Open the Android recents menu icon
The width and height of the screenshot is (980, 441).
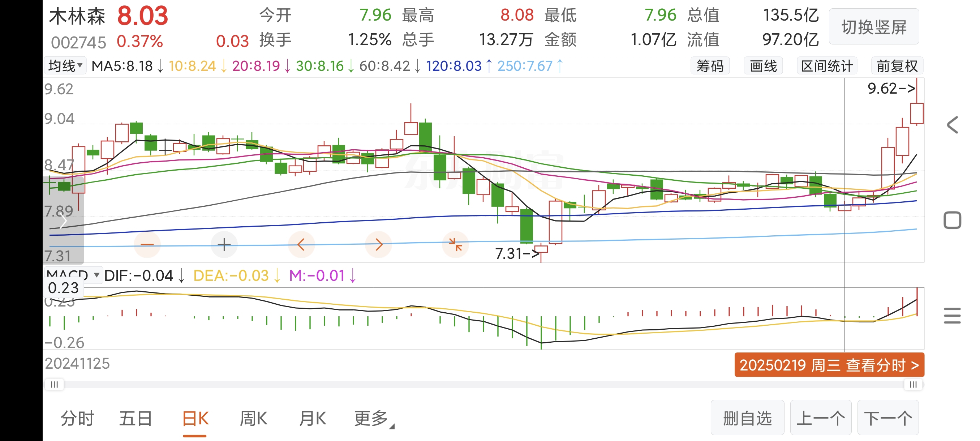(952, 316)
